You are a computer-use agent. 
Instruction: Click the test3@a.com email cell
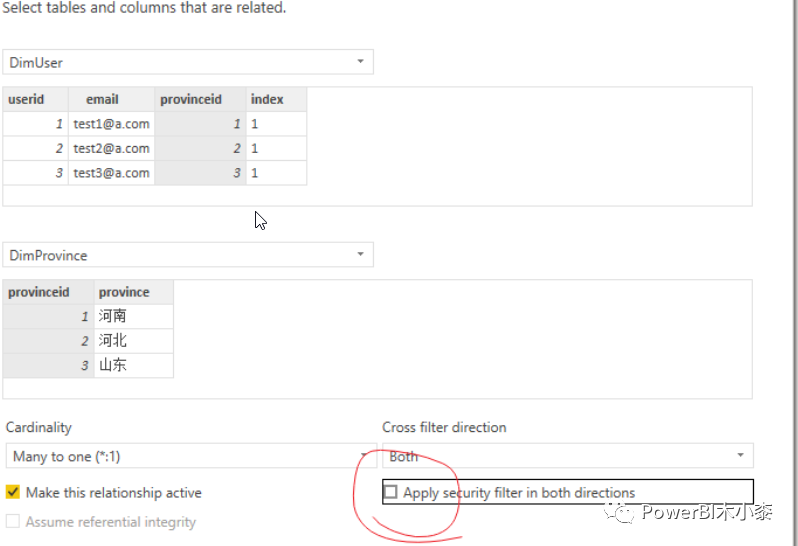[x=111, y=173]
